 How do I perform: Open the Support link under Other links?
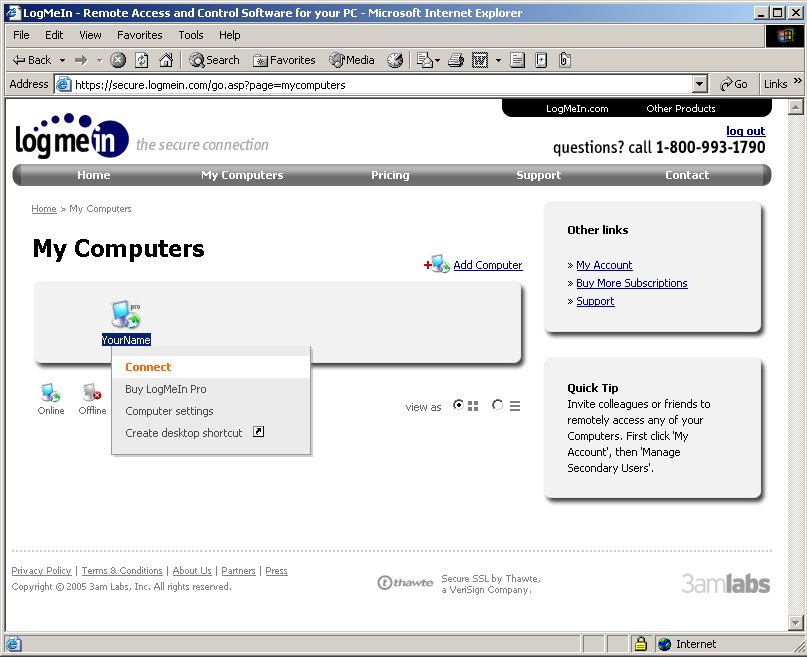coord(595,301)
